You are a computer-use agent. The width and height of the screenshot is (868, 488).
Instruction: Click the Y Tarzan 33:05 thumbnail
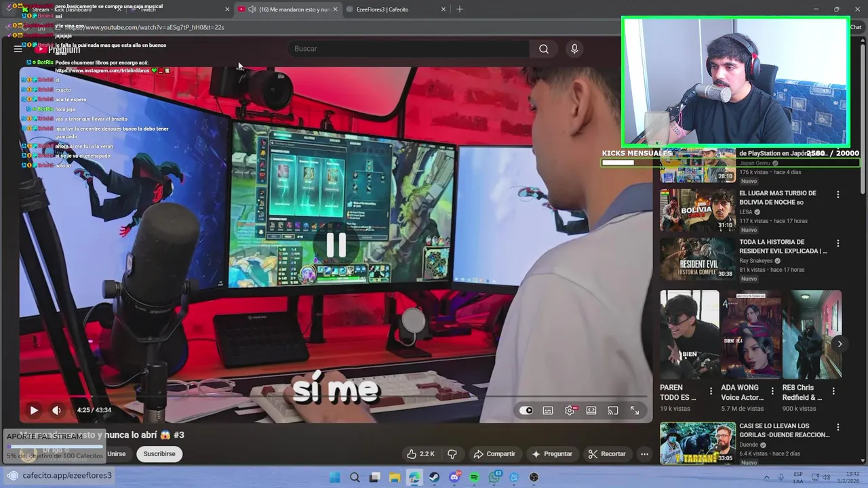click(698, 443)
